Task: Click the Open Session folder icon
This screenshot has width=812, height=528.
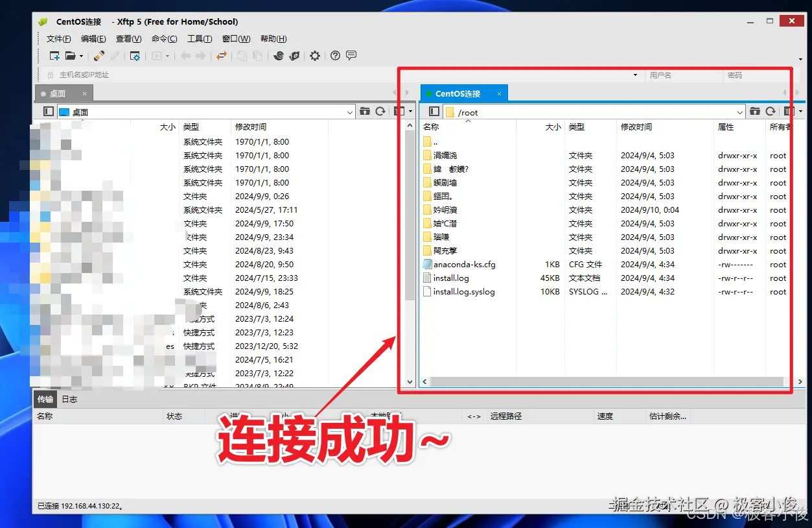Action: 70,56
